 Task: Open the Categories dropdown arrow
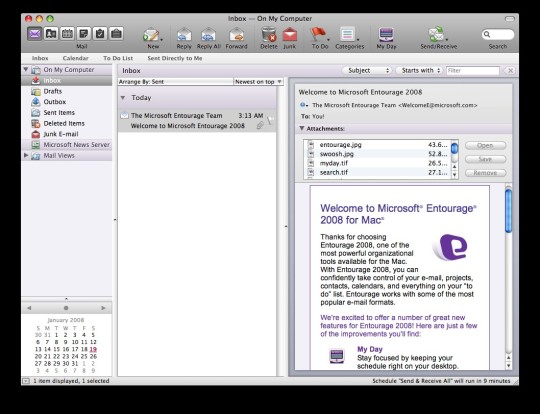pyautogui.click(x=358, y=40)
